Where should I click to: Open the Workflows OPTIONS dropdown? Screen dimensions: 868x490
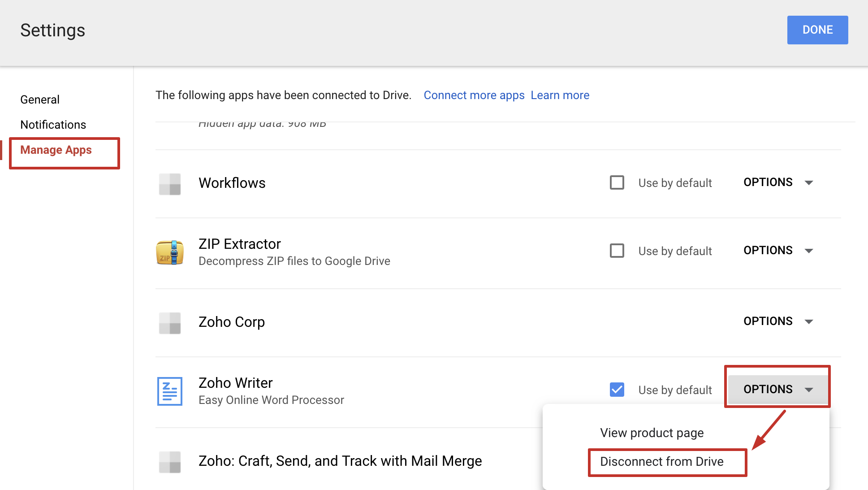click(777, 182)
